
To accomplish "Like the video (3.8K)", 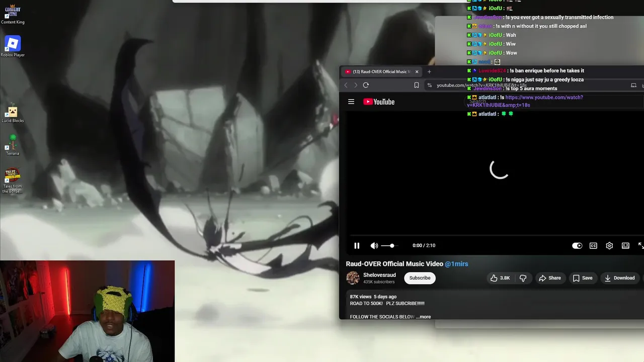I will (x=500, y=278).
